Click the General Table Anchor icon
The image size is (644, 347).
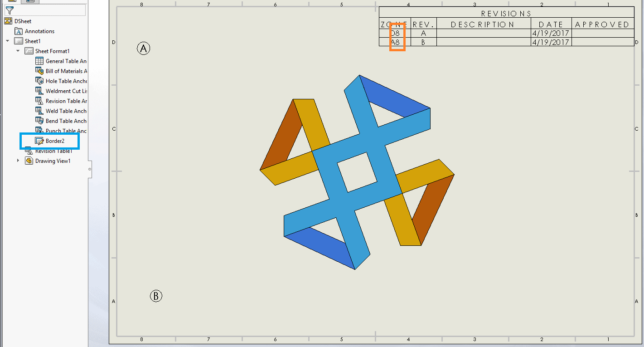point(39,61)
